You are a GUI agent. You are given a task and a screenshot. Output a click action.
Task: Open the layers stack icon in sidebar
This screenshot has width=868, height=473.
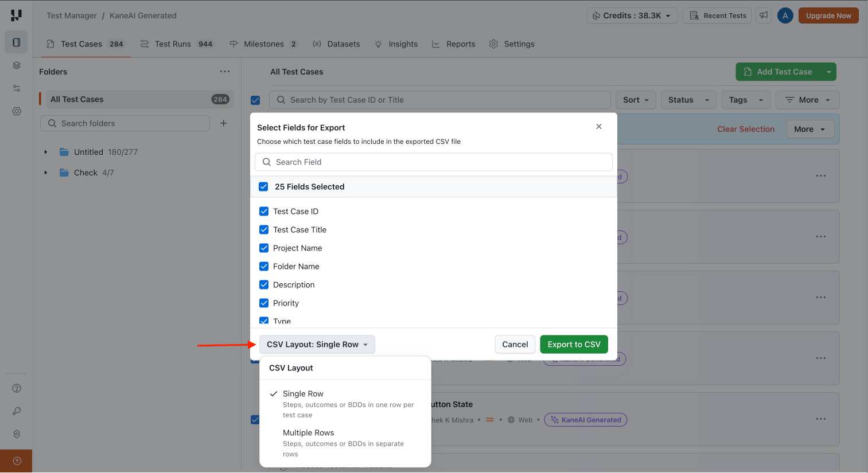click(x=17, y=65)
